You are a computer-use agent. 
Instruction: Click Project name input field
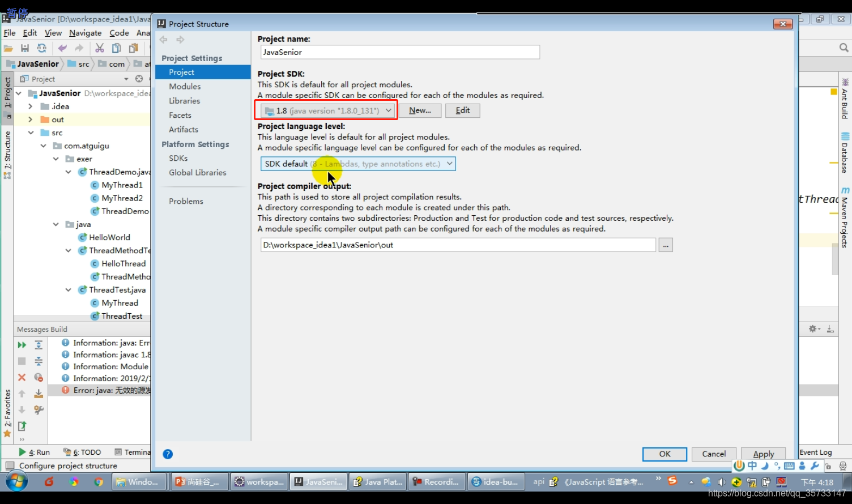pyautogui.click(x=400, y=52)
